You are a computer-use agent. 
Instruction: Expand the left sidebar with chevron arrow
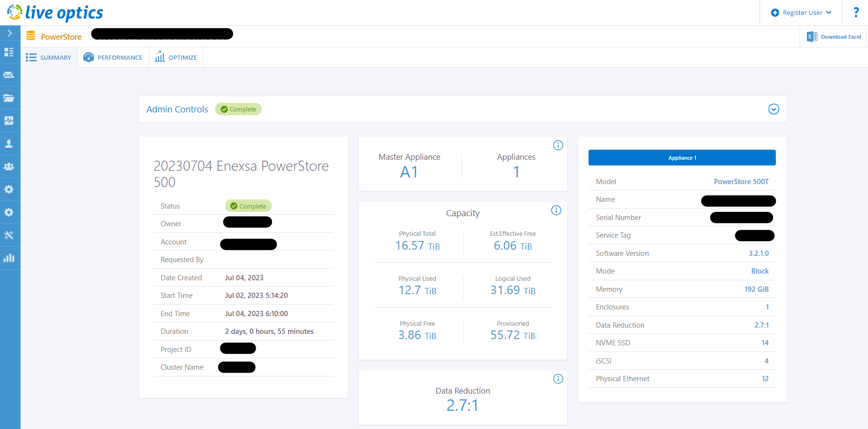pos(10,33)
